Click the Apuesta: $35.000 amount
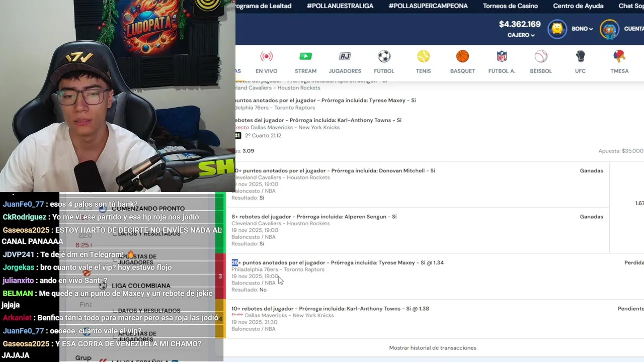 click(621, 151)
